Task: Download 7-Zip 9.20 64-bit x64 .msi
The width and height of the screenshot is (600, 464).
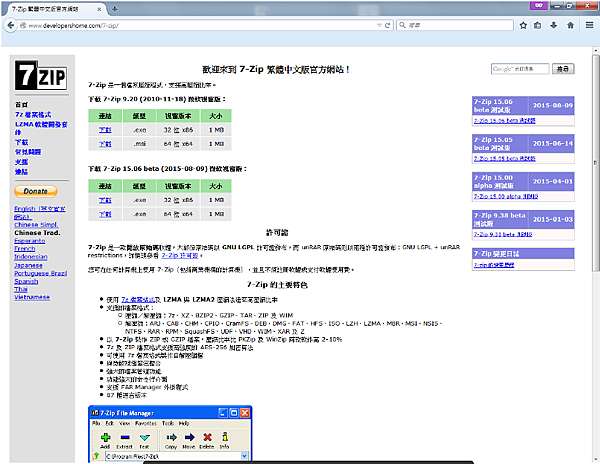Action: click(x=105, y=144)
